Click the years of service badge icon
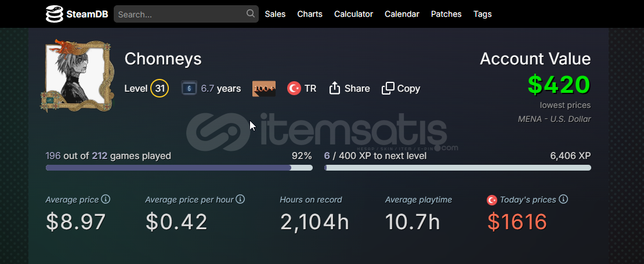Screen dimensions: 644x264 pos(189,88)
